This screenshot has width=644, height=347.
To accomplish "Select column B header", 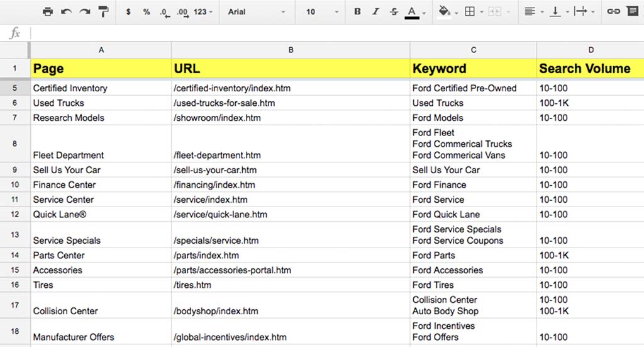I will tap(291, 50).
